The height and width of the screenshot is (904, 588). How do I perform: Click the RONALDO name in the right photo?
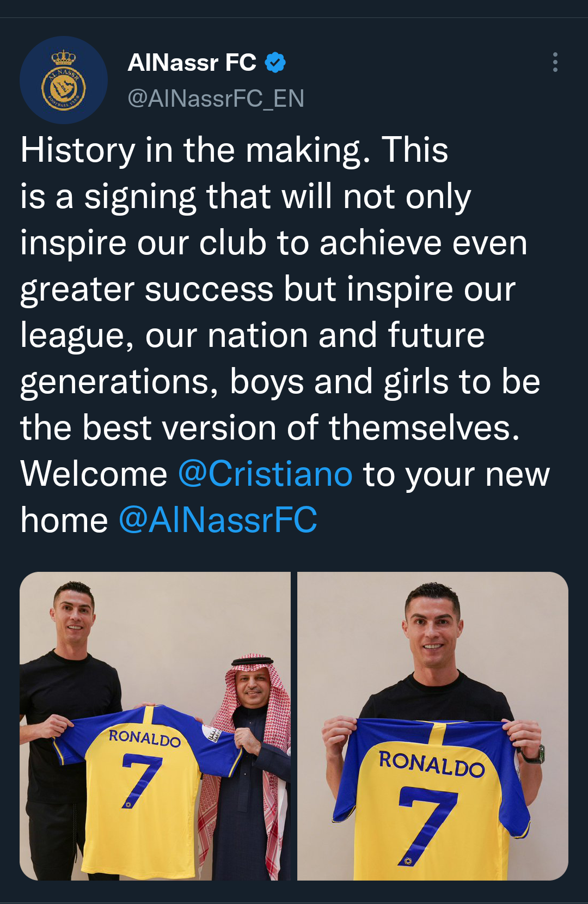pyautogui.click(x=432, y=763)
